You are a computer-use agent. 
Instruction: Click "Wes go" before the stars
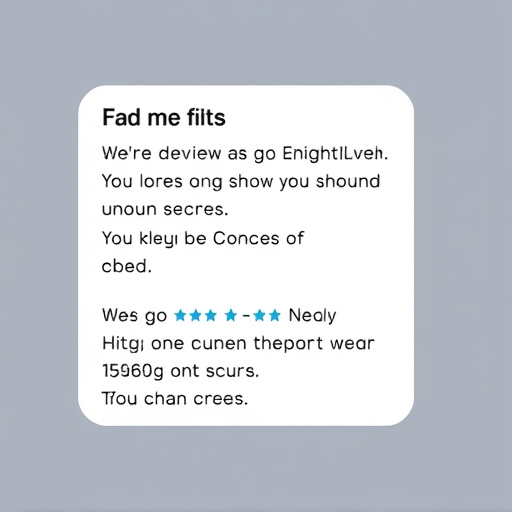134,316
